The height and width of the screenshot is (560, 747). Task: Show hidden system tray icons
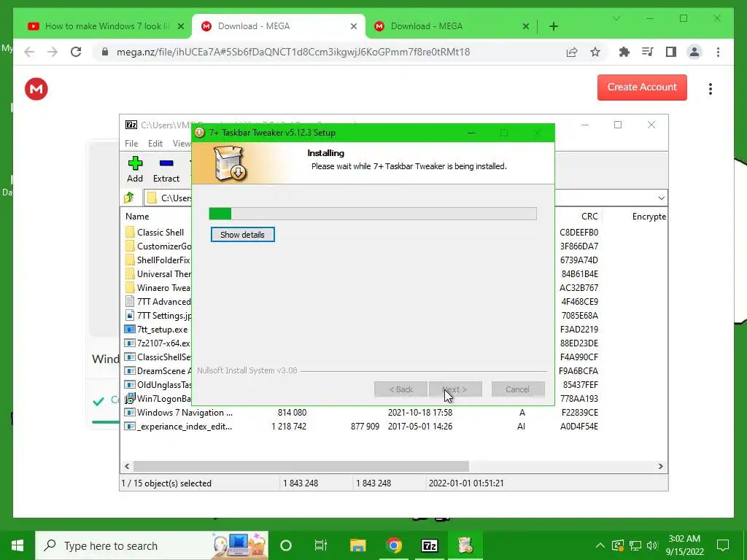pos(600,545)
